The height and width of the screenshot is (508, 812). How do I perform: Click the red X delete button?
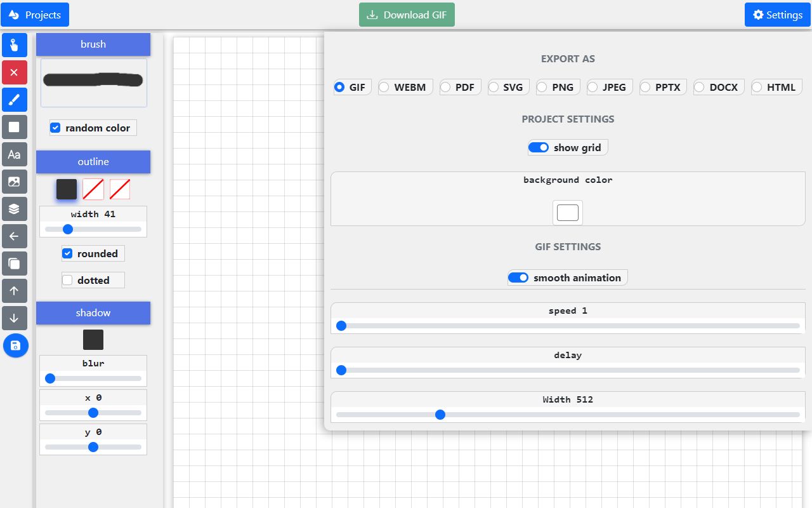pyautogui.click(x=14, y=72)
